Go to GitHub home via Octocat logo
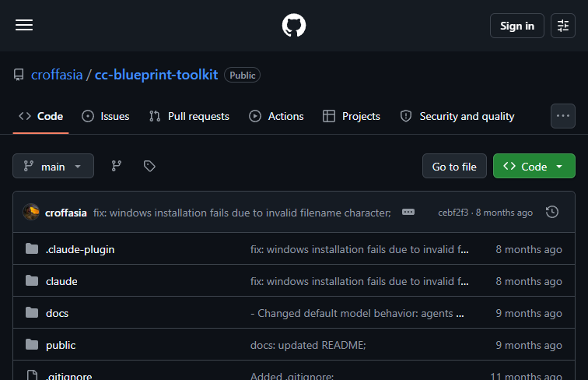This screenshot has width=588, height=380. [x=294, y=25]
